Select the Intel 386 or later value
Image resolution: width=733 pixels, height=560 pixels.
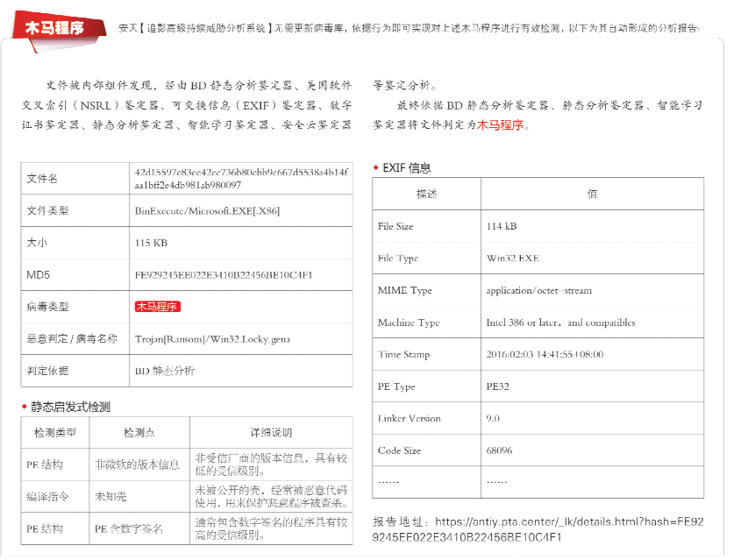tap(560, 323)
